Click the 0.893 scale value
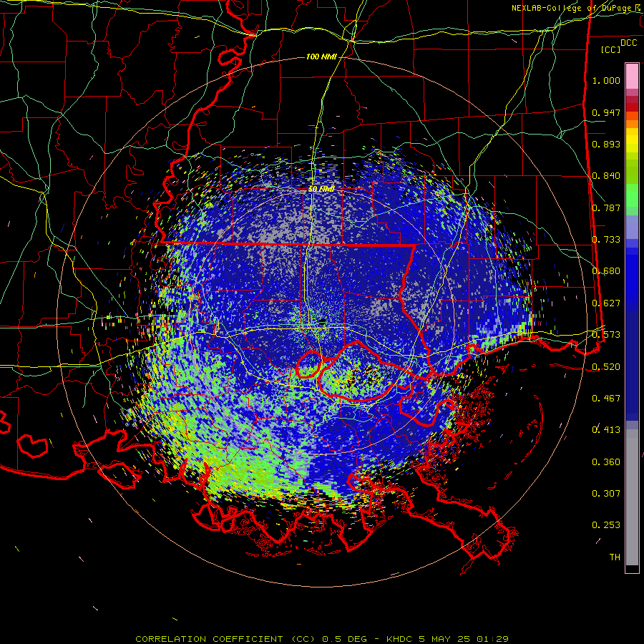 tap(606, 144)
